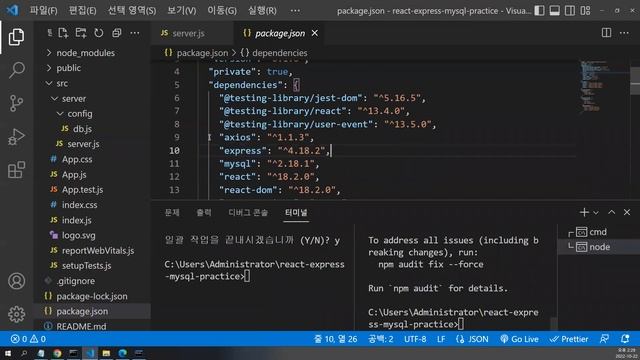
Task: Close the terminal panel
Action: coord(627,212)
